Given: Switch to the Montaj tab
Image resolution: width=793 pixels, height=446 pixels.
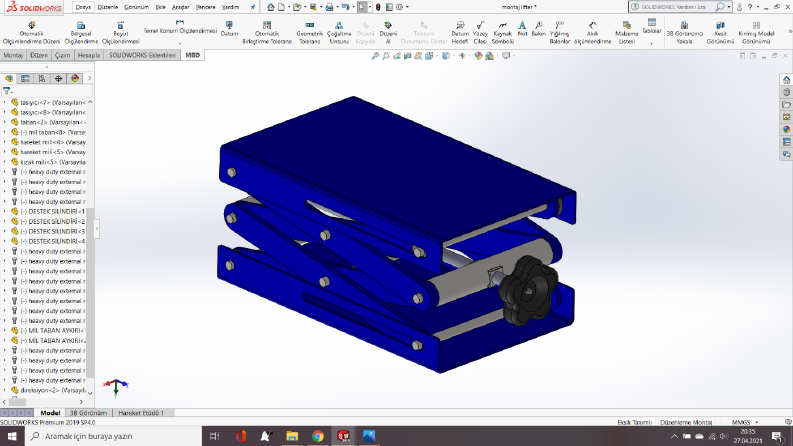Looking at the screenshot, I should click(x=13, y=55).
